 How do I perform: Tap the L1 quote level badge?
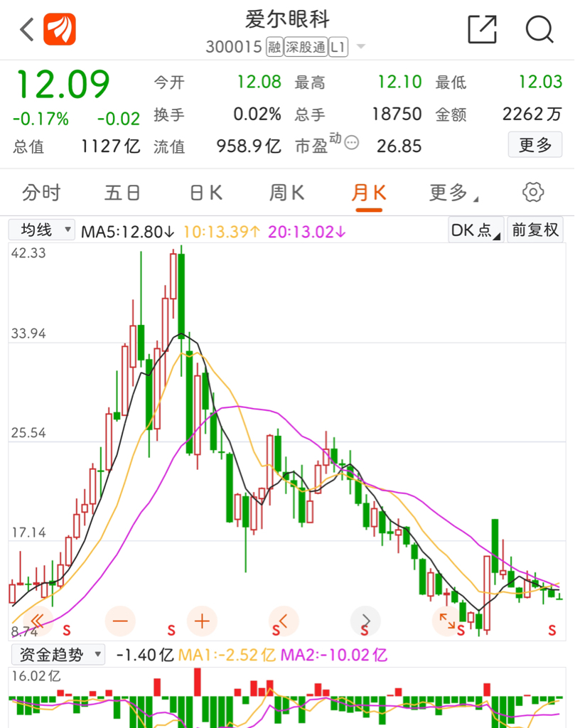click(338, 47)
